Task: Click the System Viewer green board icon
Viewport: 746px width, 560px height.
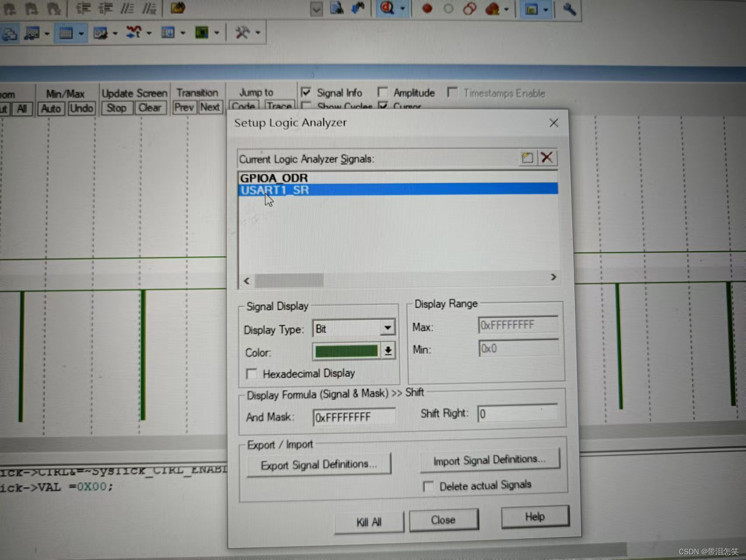Action: pos(202,32)
